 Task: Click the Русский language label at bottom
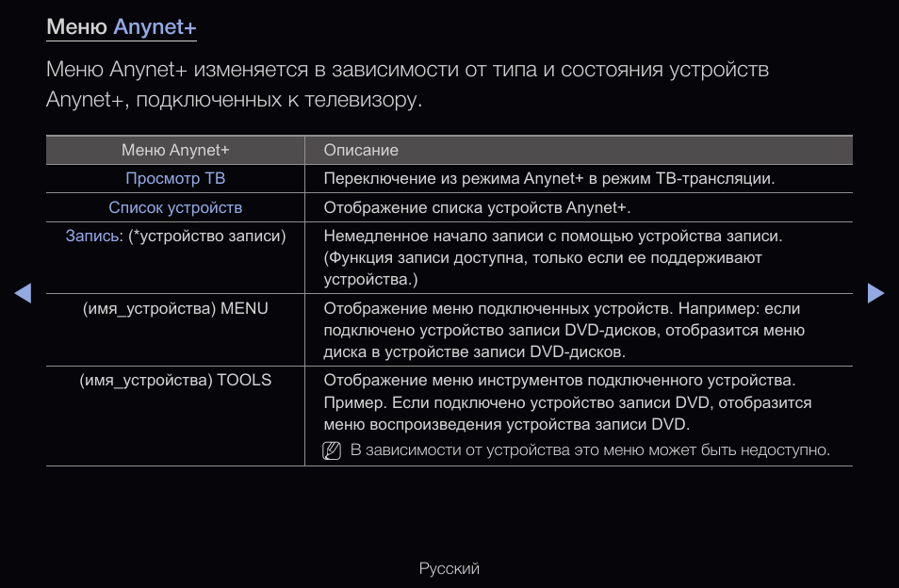[x=449, y=568]
